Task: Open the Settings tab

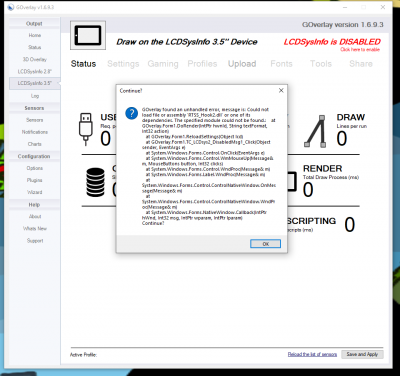Action: coord(123,64)
